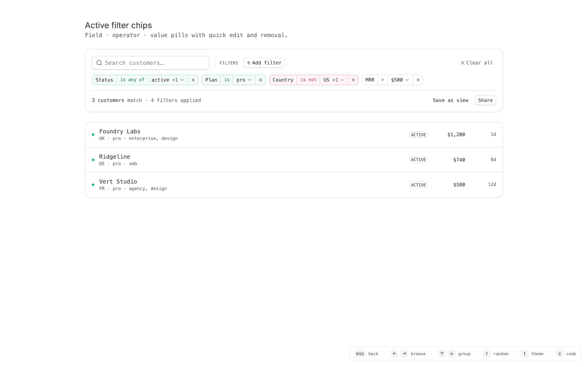Click the Add filter button
Image resolution: width=588 pixels, height=367 pixels.
[264, 63]
